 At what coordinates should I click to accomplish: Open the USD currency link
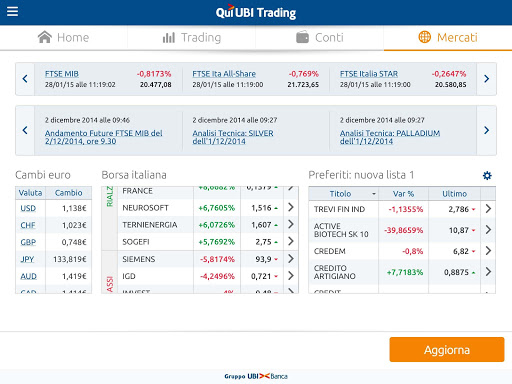(x=28, y=208)
